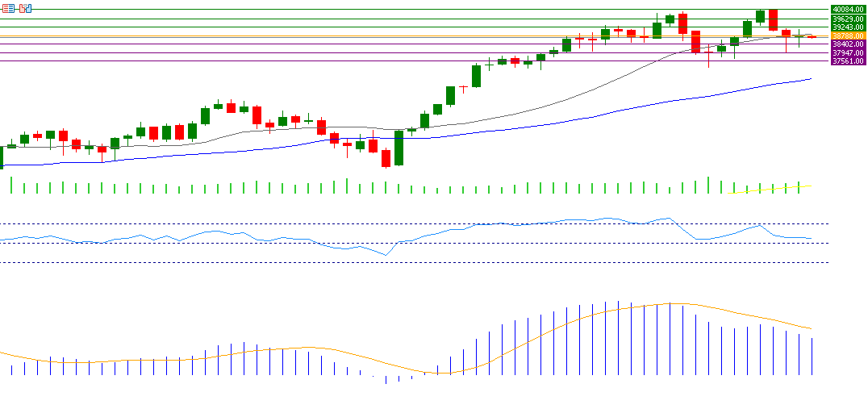
Task: Select the 37561.00 lowest support label
Action: [x=848, y=61]
